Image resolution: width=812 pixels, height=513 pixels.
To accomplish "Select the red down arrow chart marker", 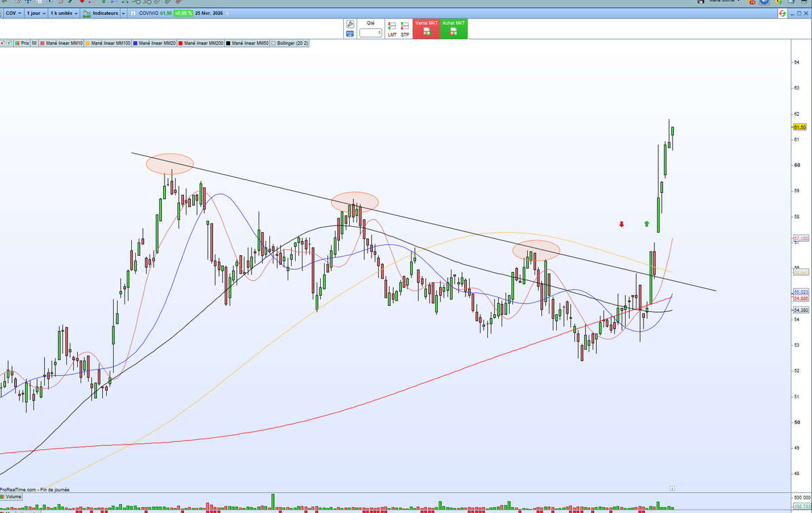I will [x=621, y=224].
